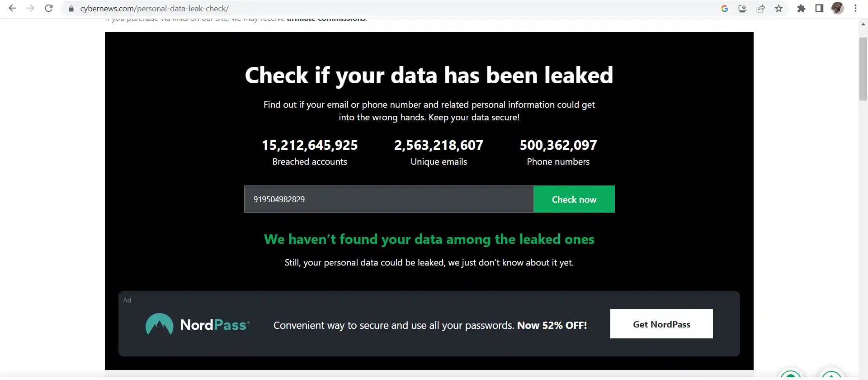Click the Get NordPass button
This screenshot has height=380, width=868.
point(661,324)
